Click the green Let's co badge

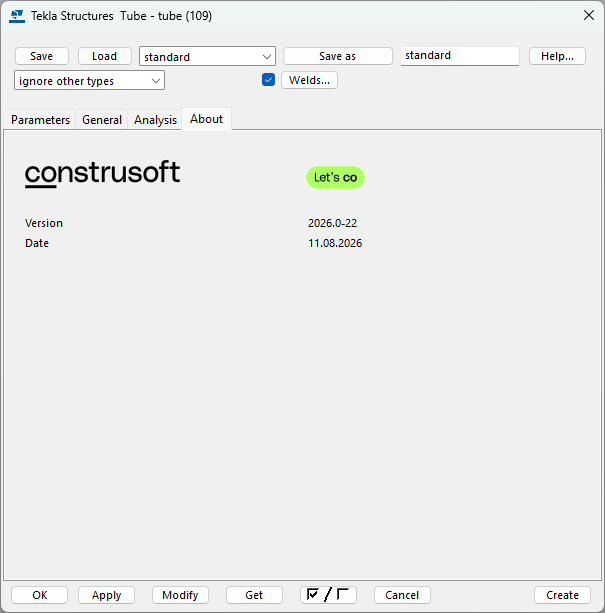[335, 177]
